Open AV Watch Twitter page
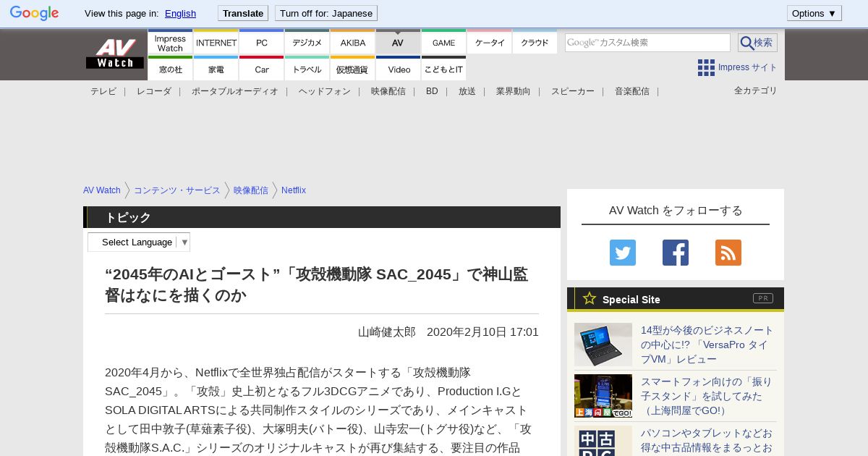Viewport: 868px width, 456px height. [623, 253]
